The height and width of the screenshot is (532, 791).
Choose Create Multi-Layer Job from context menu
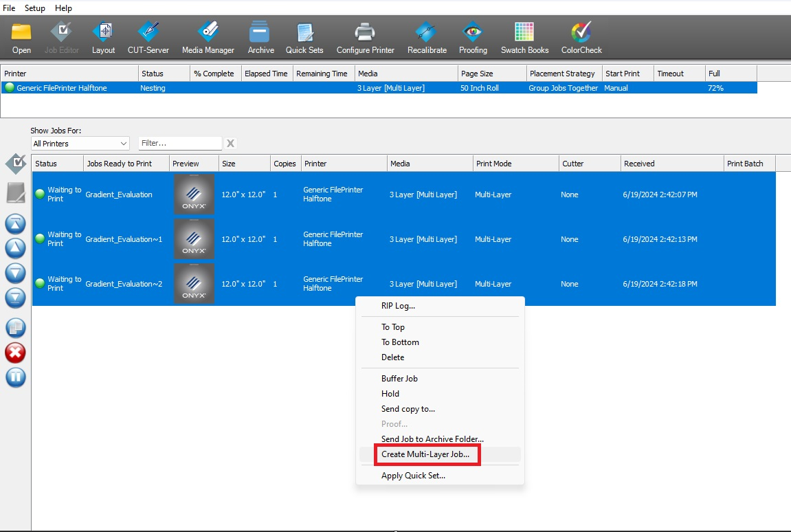click(x=425, y=454)
